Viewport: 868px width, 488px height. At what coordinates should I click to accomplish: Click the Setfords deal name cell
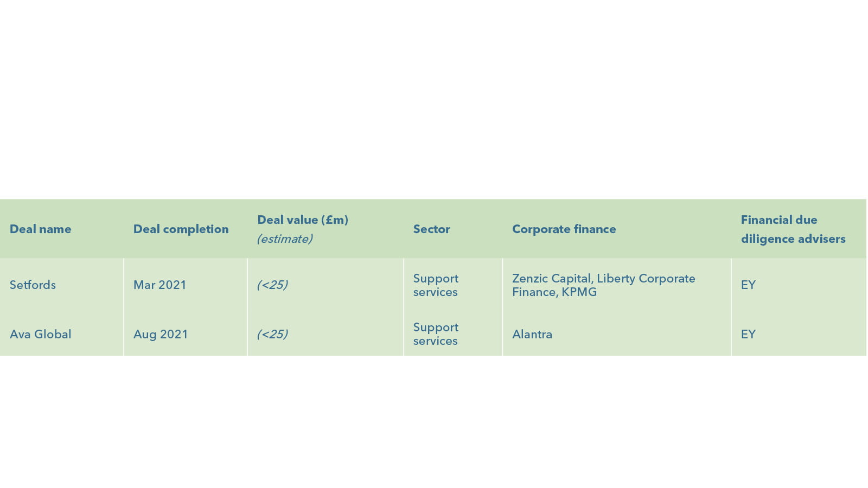[33, 285]
